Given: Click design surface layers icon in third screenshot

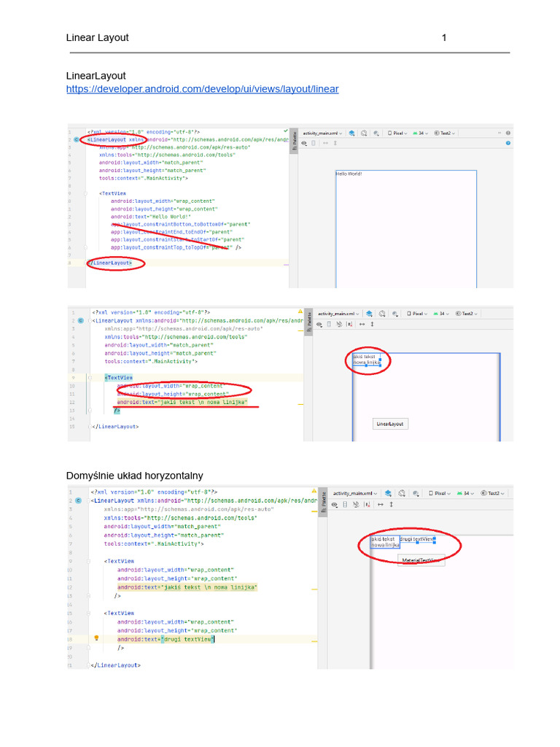Looking at the screenshot, I should pos(388,494).
